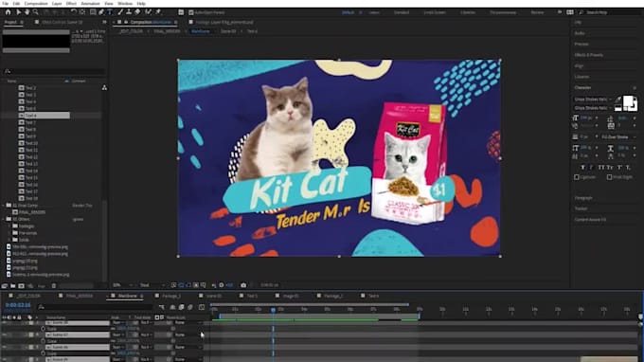This screenshot has height=362, width=644.
Task: Select the Selection arrow tool
Action: [18, 12]
